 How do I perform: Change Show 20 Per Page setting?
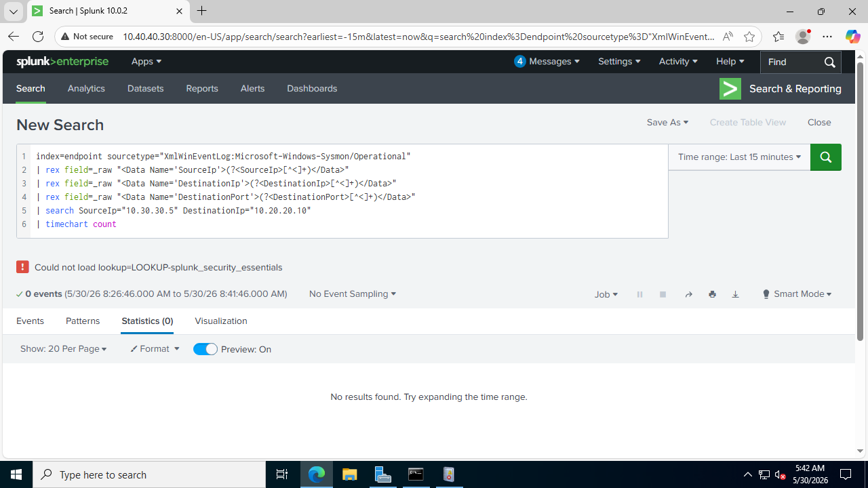coord(63,349)
